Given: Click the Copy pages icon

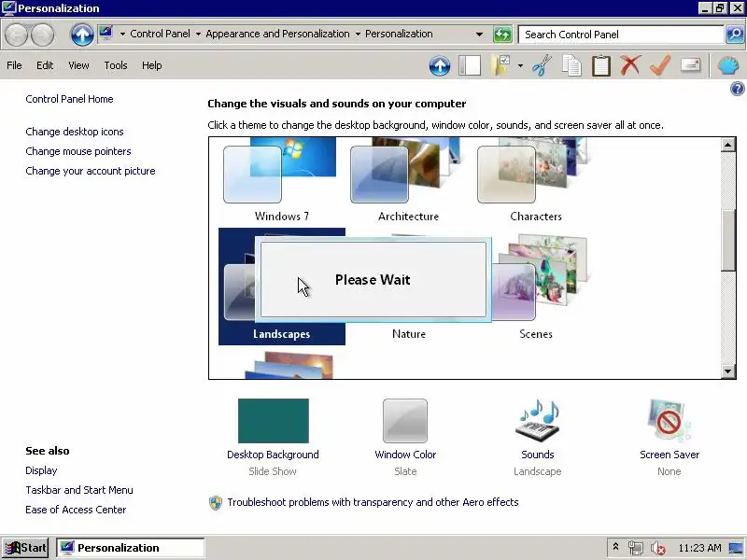Looking at the screenshot, I should [x=571, y=65].
